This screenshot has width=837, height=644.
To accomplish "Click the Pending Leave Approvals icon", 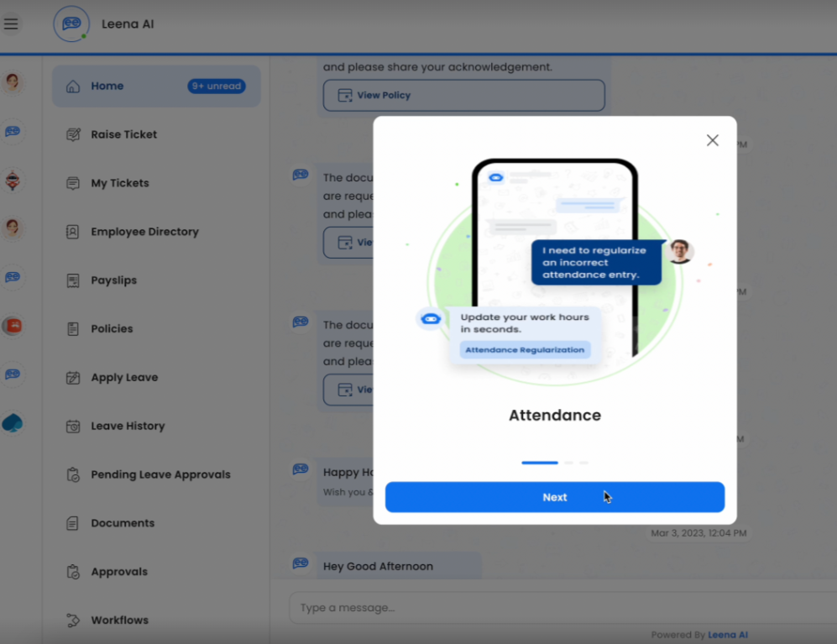I will [x=73, y=474].
